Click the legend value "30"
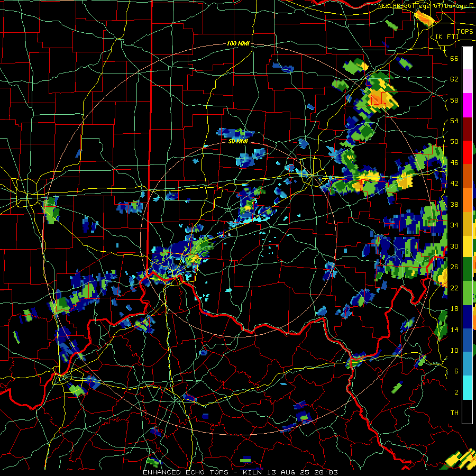This screenshot has height=476, width=476. click(454, 246)
